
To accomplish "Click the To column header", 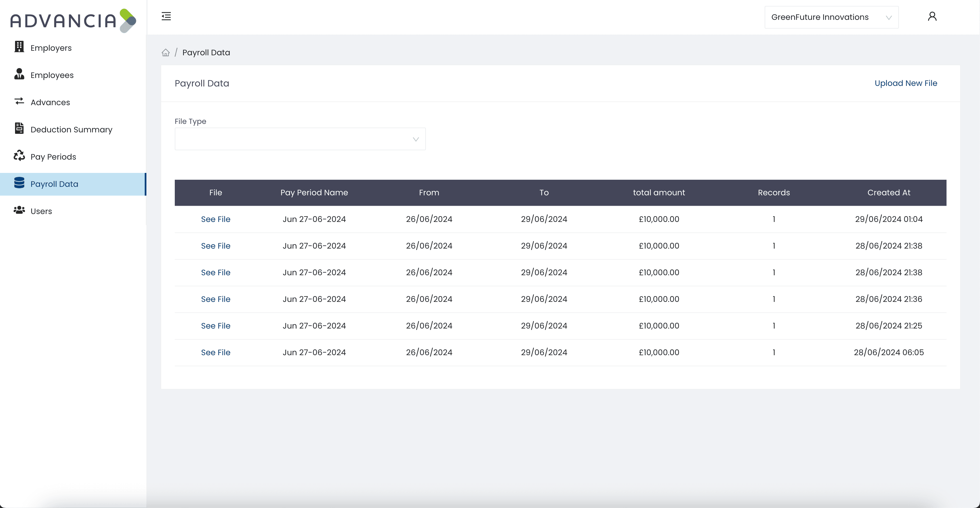I will tap(544, 193).
